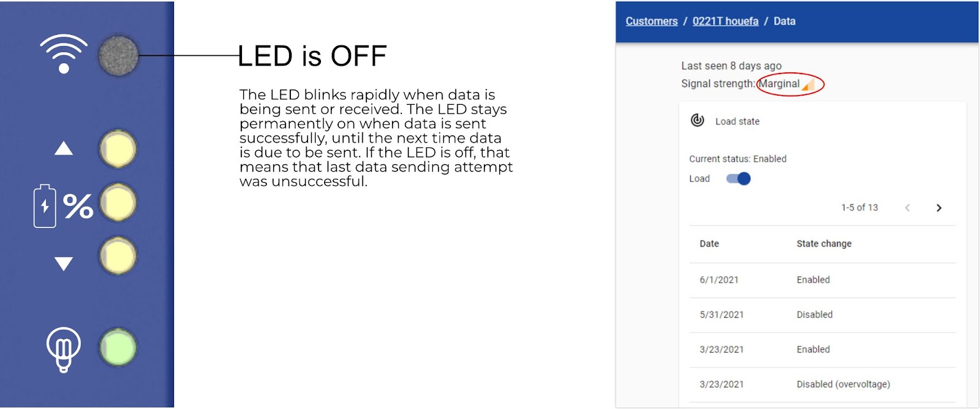Click the up arrow on the device panel
The height and width of the screenshot is (409, 980).
[x=64, y=148]
